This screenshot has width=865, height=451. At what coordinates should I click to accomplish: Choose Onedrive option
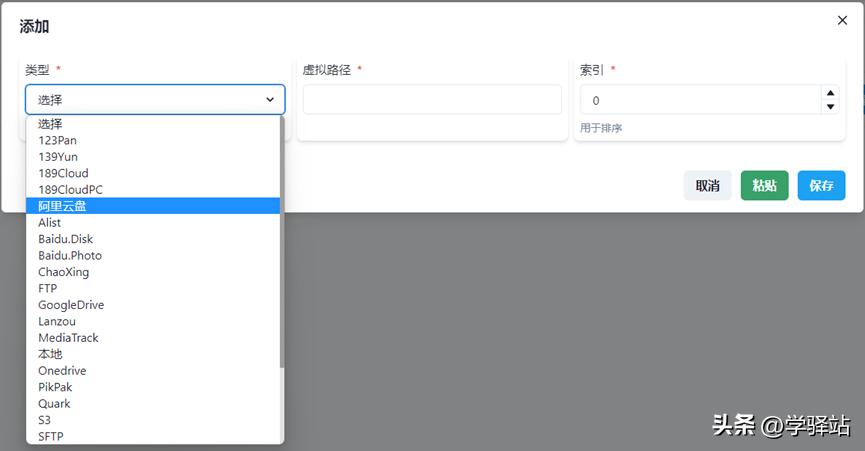click(x=153, y=371)
